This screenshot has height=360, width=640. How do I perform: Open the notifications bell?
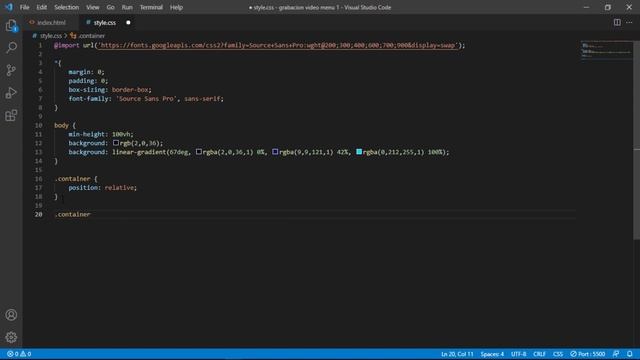point(630,354)
